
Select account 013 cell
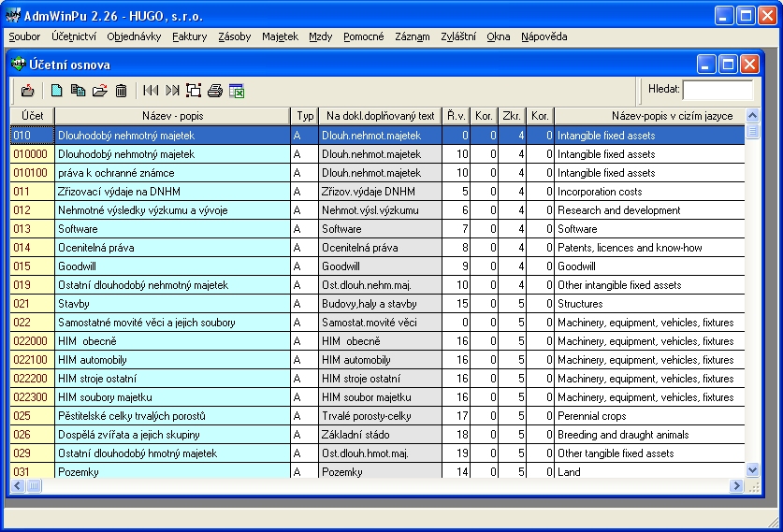33,228
